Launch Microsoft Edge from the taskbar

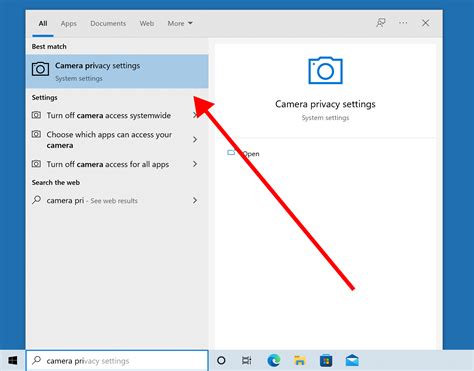coord(274,360)
